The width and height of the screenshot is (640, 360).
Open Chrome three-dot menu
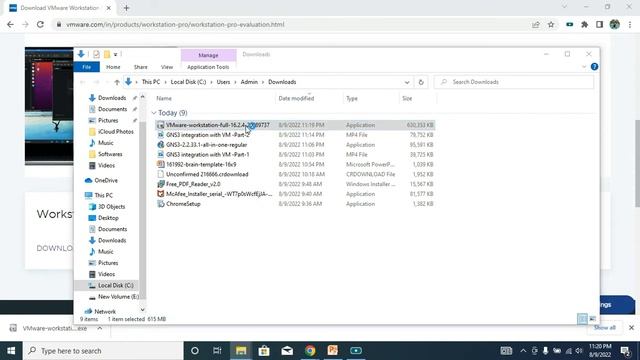(x=630, y=24)
